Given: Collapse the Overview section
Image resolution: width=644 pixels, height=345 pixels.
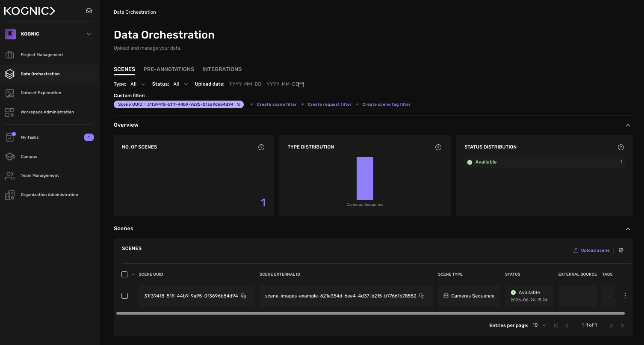Looking at the screenshot, I should tap(628, 125).
